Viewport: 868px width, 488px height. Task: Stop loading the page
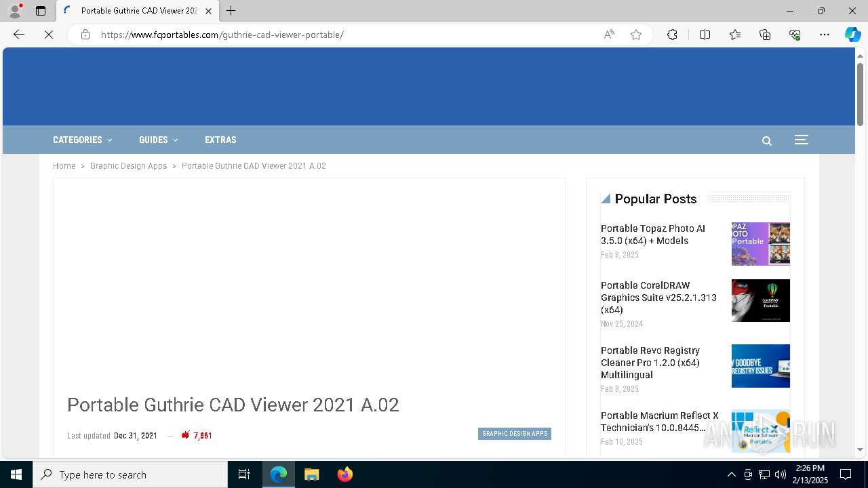point(49,35)
